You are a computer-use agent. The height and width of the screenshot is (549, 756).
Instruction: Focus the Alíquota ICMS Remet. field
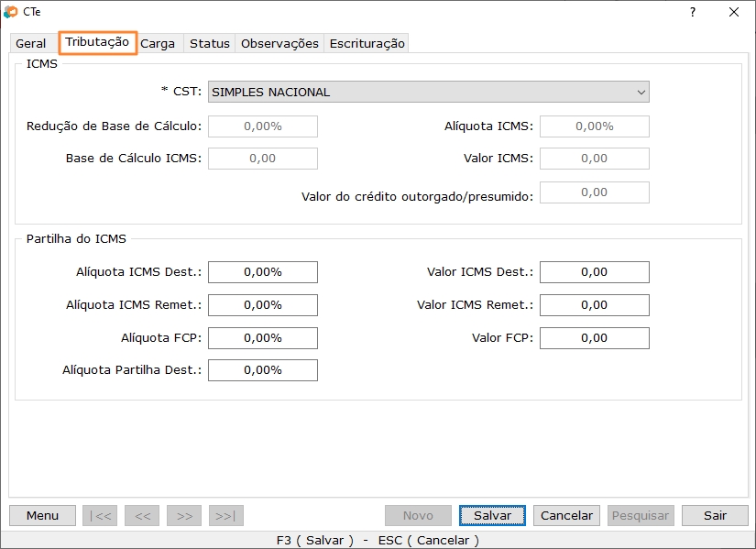[x=263, y=305]
